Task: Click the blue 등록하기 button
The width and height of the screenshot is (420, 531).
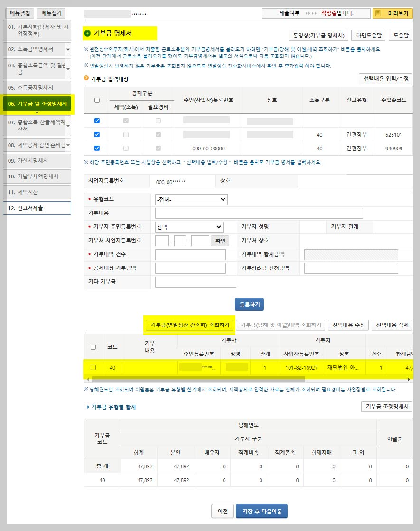Action: (x=249, y=305)
